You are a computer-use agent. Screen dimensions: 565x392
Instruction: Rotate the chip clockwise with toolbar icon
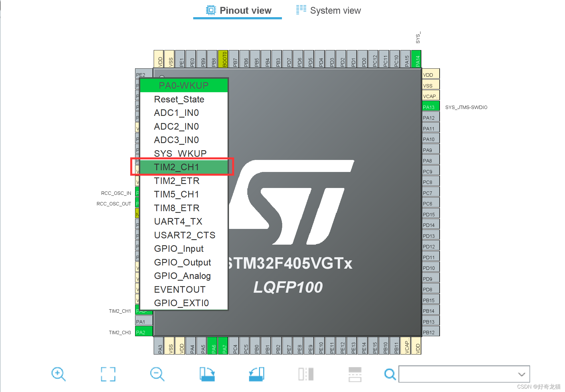207,374
